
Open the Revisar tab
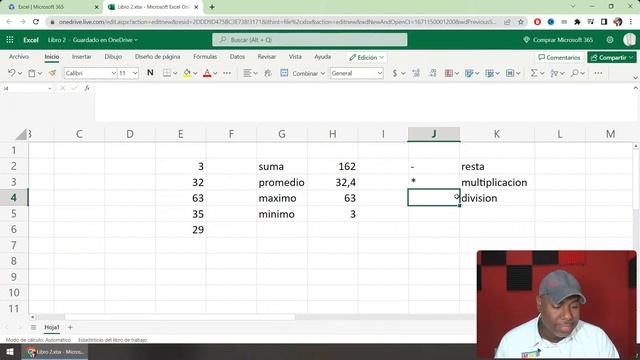[267, 57]
